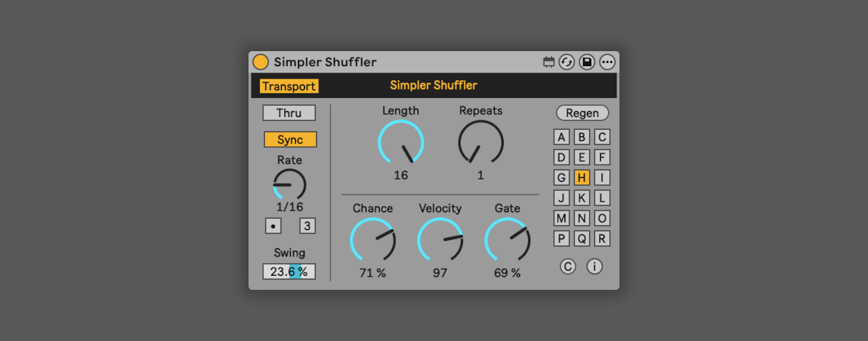Open the device options ellipsis menu
Image resolution: width=868 pixels, height=341 pixels.
[607, 62]
